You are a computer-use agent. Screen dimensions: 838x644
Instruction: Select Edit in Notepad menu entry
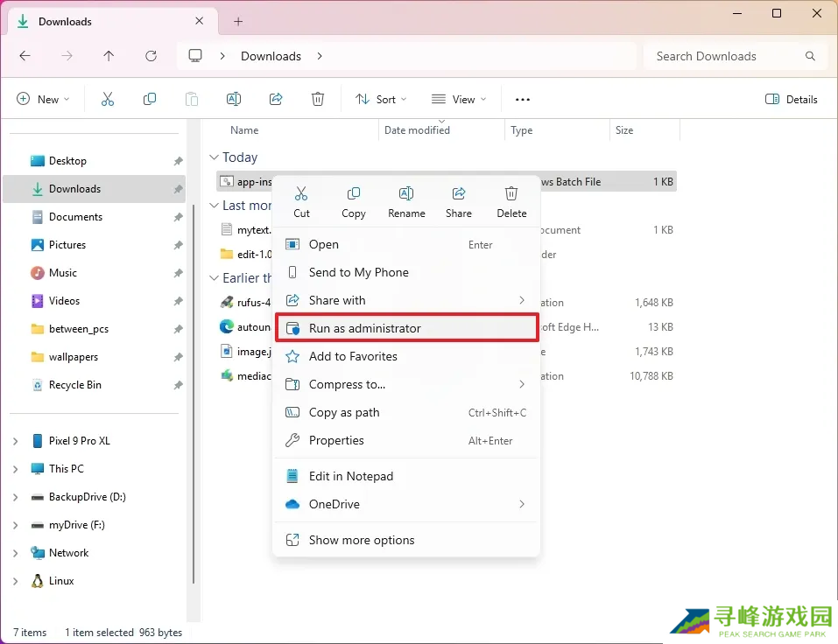tap(351, 476)
